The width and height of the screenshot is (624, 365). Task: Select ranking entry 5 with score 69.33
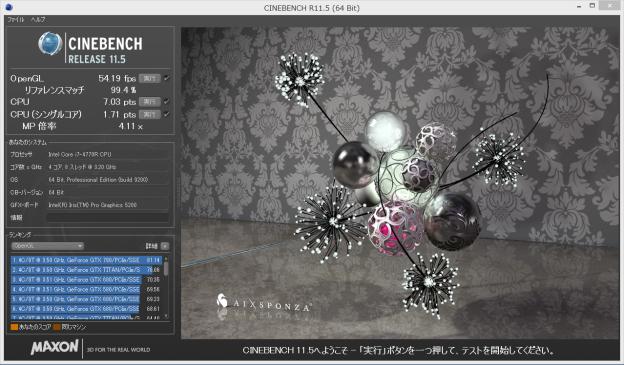[x=86, y=299]
